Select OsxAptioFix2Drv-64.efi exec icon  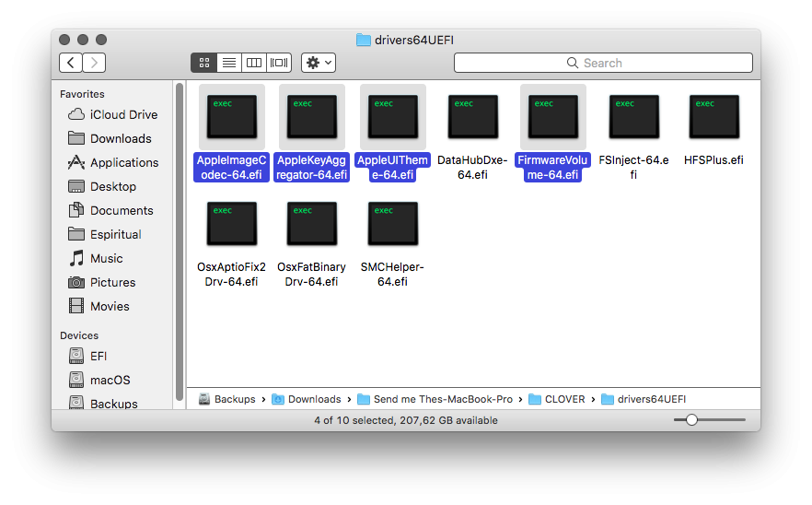231,223
